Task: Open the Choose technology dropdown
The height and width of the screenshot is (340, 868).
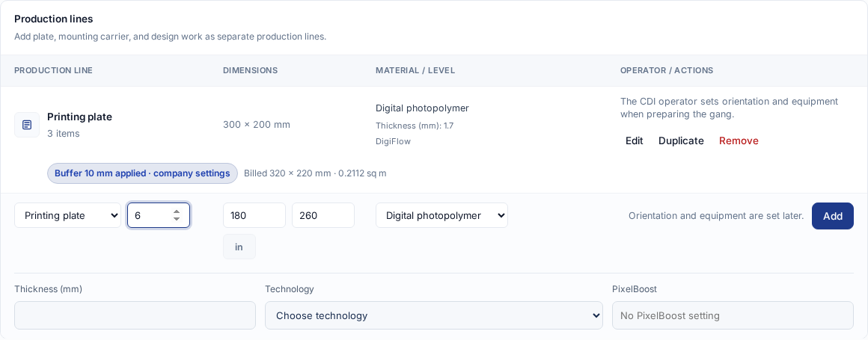Action: click(x=434, y=315)
